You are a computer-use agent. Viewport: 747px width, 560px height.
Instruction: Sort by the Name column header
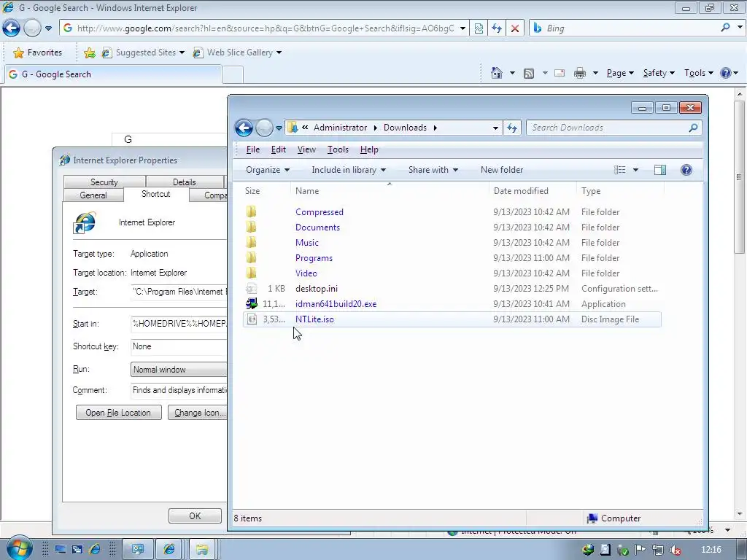(x=390, y=191)
